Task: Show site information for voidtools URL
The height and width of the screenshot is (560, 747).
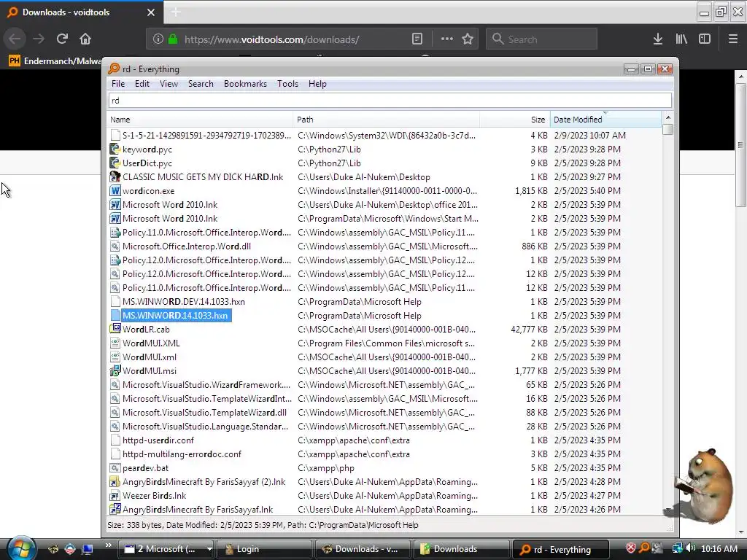Action: coord(158,39)
